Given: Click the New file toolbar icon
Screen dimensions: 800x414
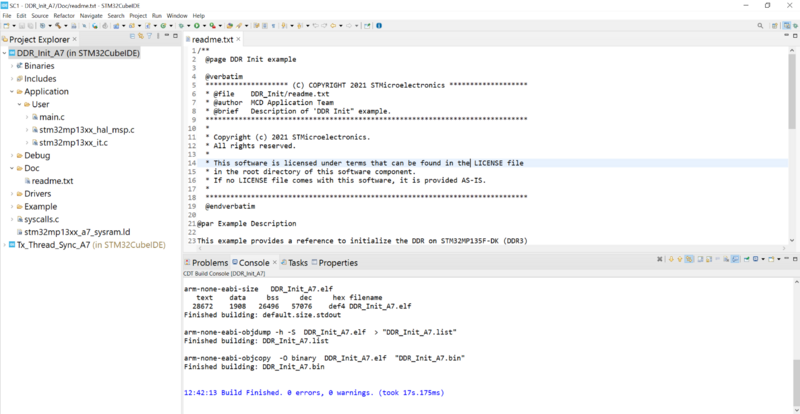Looking at the screenshot, I should point(6,26).
